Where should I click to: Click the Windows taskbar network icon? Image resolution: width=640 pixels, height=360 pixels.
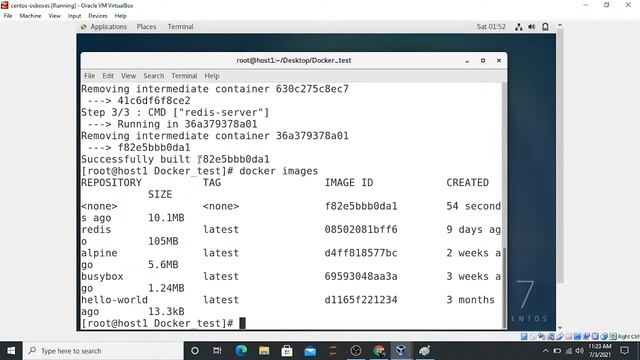point(569,351)
